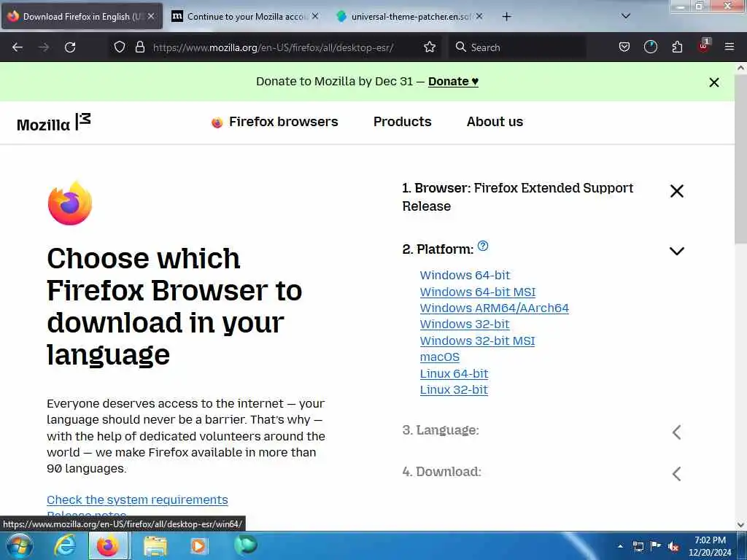Focus the browser Search box

517,47
